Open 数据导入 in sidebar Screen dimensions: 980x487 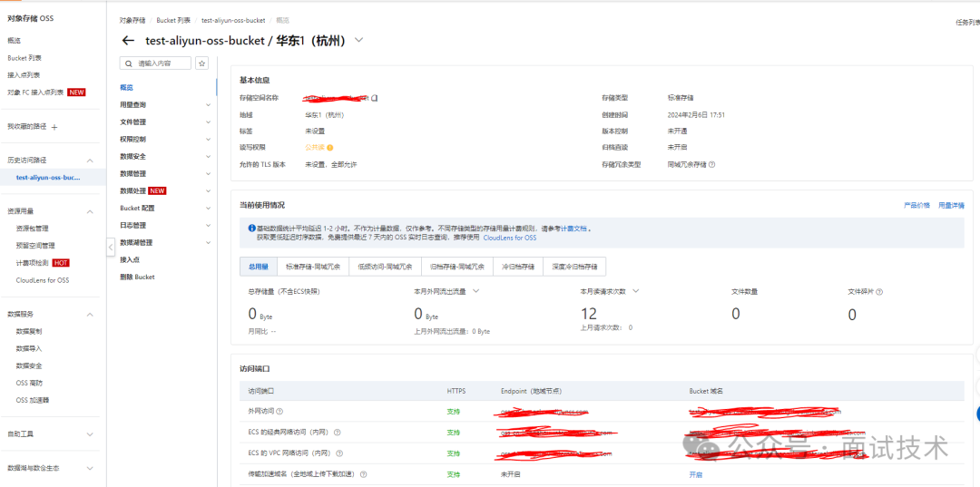tap(29, 348)
